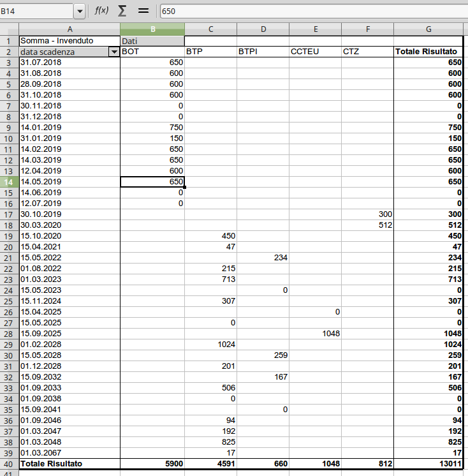This screenshot has height=476, width=468.
Task: Click in the Name Box showing B14
Action: tap(36, 11)
